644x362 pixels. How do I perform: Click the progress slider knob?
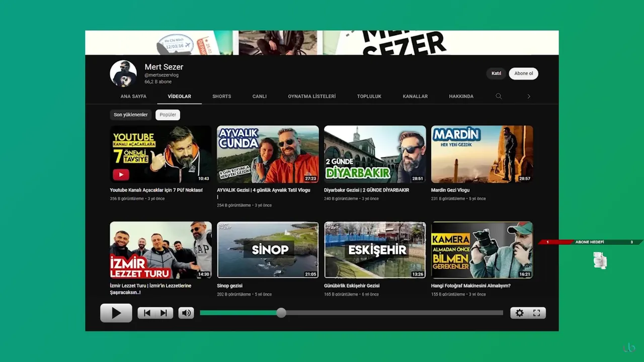coord(281,313)
